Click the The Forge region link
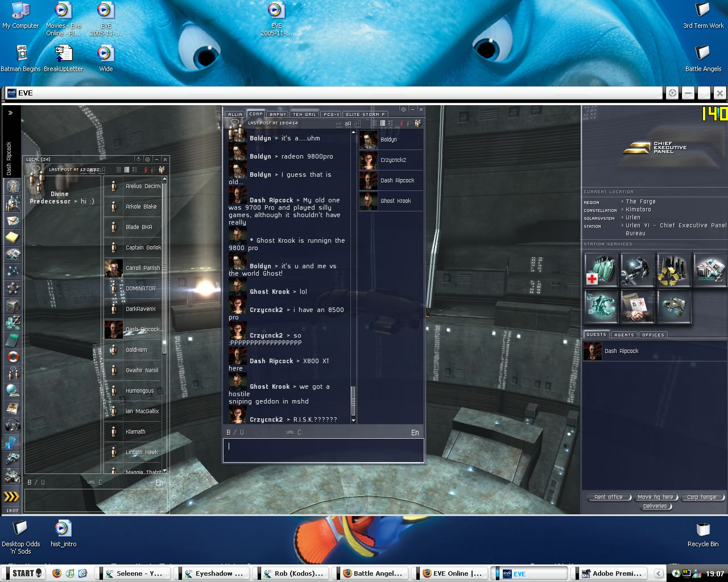The image size is (728, 582). [x=641, y=202]
